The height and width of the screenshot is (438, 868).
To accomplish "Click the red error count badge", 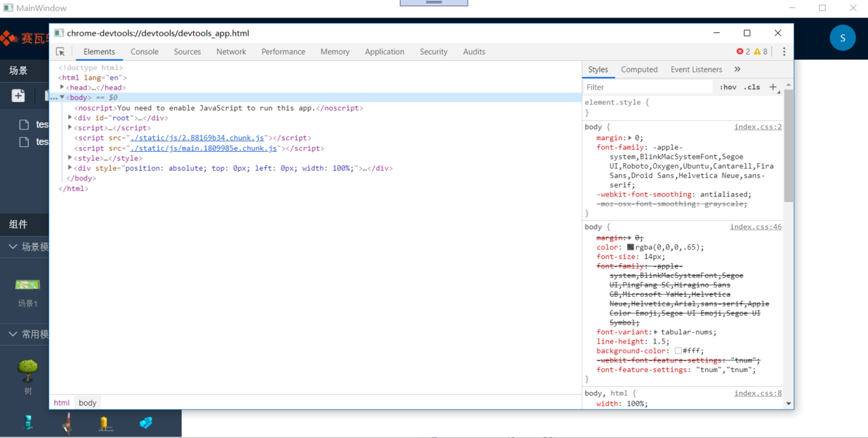I will 743,51.
